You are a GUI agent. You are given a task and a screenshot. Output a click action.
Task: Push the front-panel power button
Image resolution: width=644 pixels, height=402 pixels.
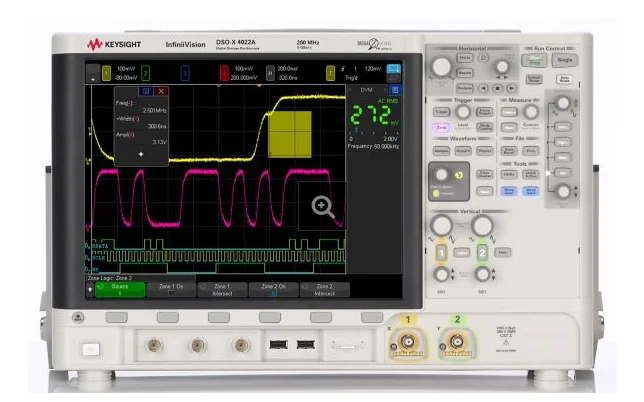91,349
